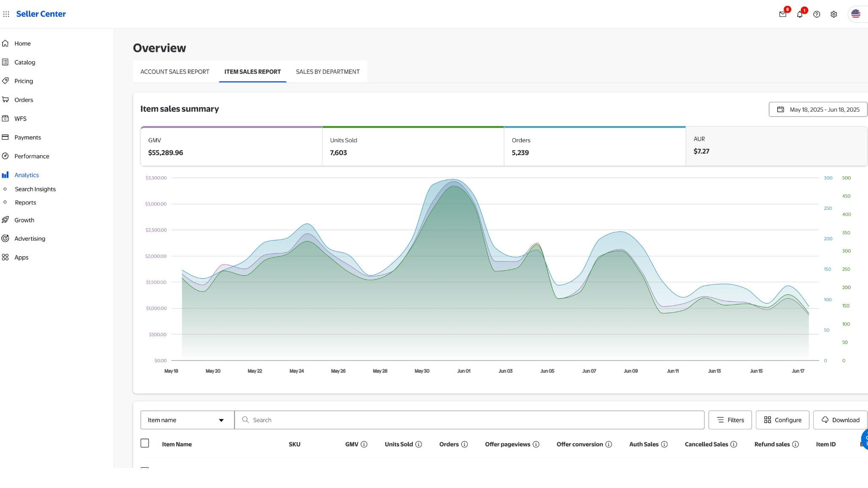Click the Orders cart icon
This screenshot has height=488, width=868.
pos(5,100)
